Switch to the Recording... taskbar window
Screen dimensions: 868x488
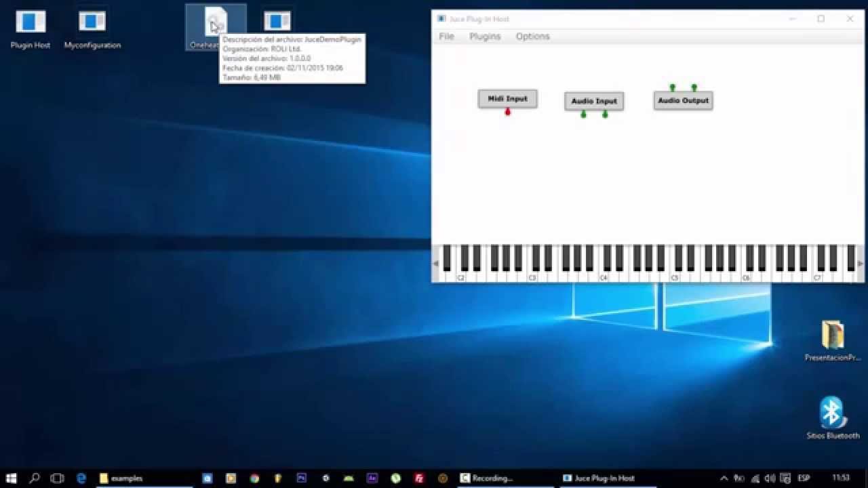[x=505, y=478]
